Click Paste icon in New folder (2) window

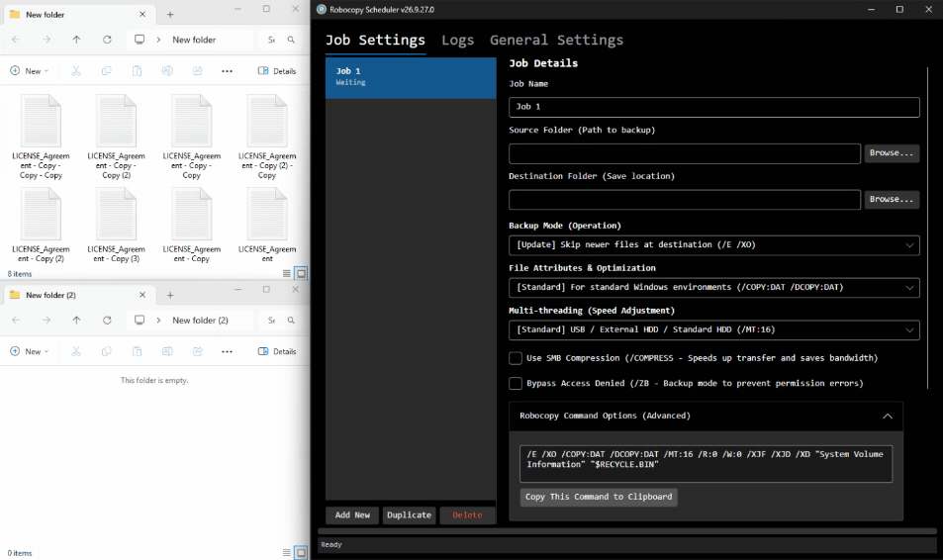[138, 351]
